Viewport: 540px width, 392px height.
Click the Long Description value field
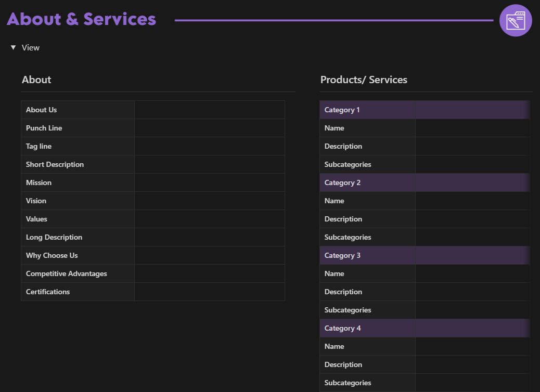pos(209,237)
